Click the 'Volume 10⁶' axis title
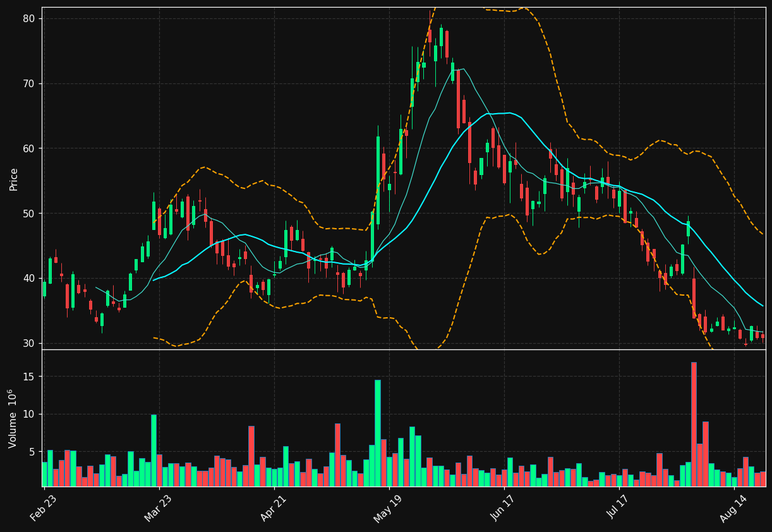 click(12, 418)
